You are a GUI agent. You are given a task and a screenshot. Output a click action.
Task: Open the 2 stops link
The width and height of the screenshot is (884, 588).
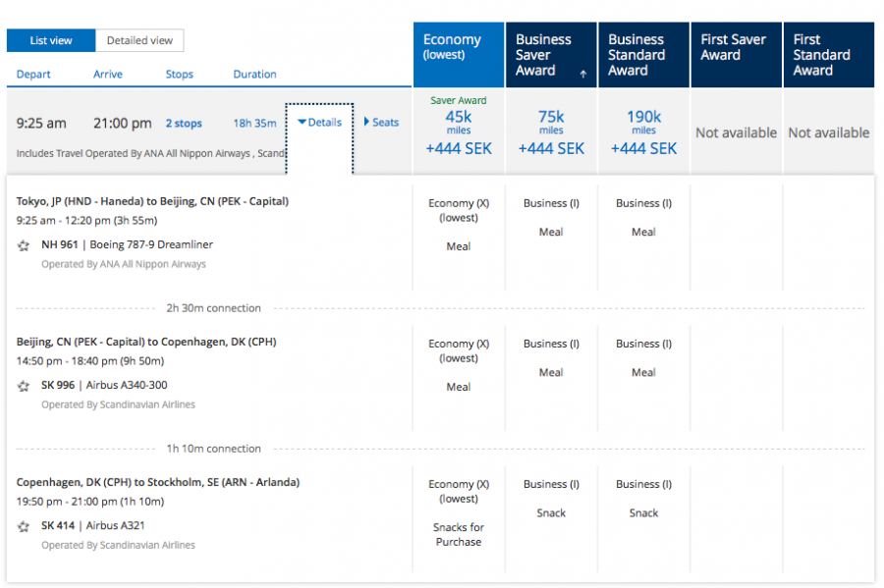pos(184,124)
